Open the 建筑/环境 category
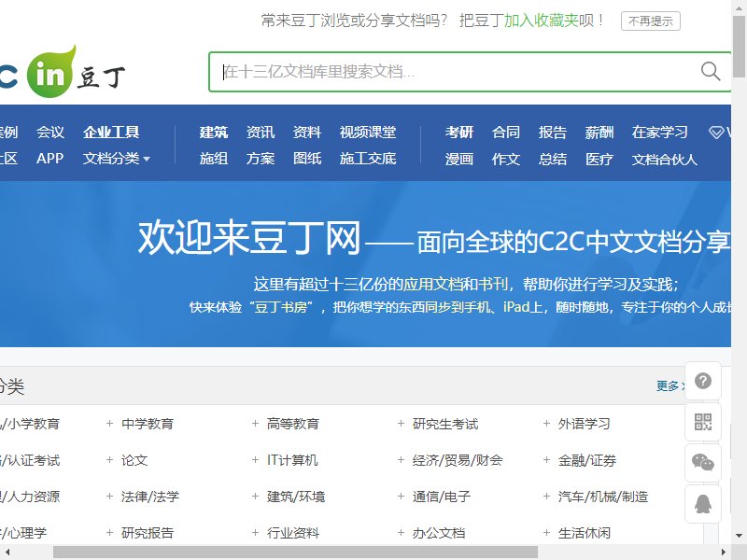 tap(296, 497)
